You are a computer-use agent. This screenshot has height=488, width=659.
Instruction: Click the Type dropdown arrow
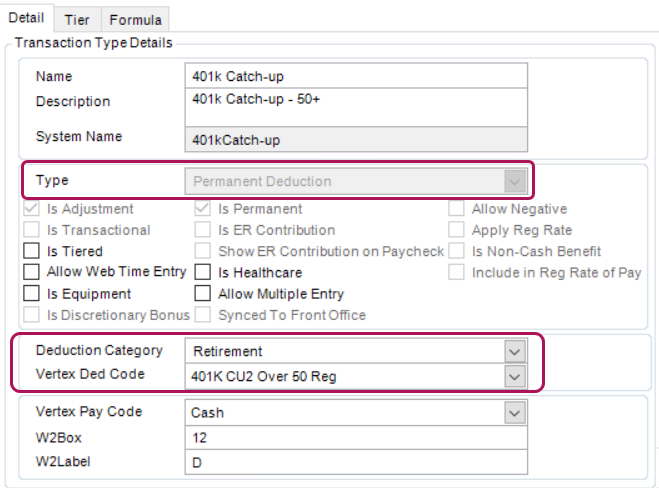pyautogui.click(x=514, y=182)
